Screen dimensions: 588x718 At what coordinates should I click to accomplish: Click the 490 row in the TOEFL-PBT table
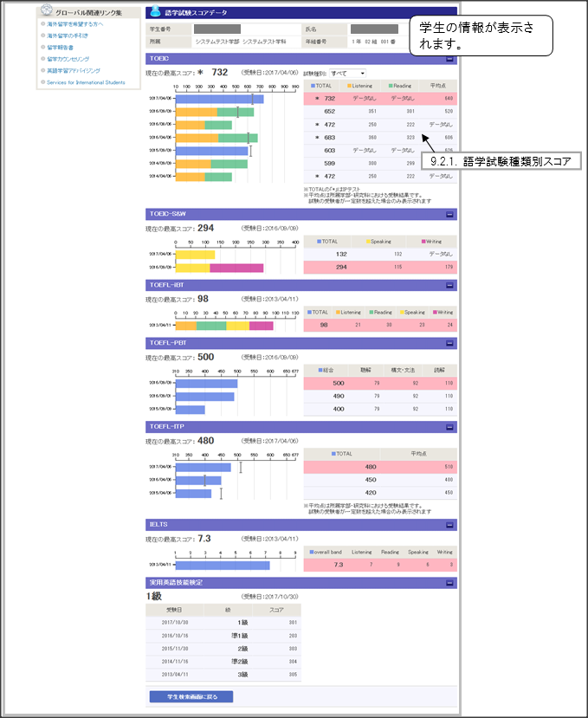click(x=380, y=396)
